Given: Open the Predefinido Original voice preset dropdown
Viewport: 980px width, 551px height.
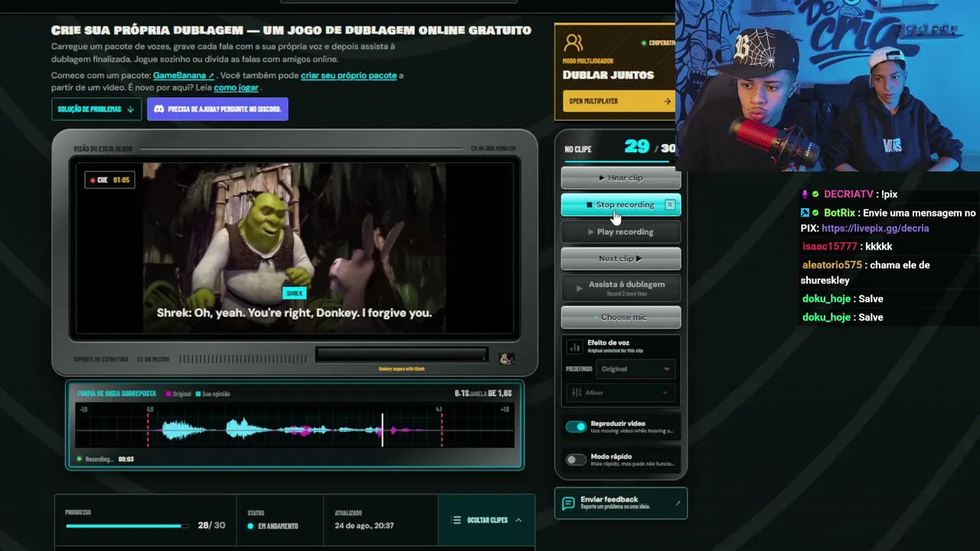Looking at the screenshot, I should [x=635, y=369].
